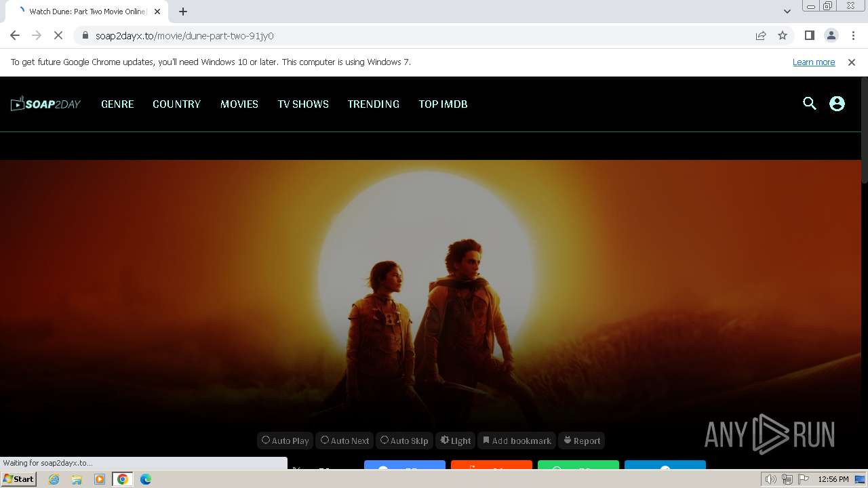Launch Internet Explorer from taskbar
Viewport: 868px width, 488px height.
pyautogui.click(x=54, y=479)
